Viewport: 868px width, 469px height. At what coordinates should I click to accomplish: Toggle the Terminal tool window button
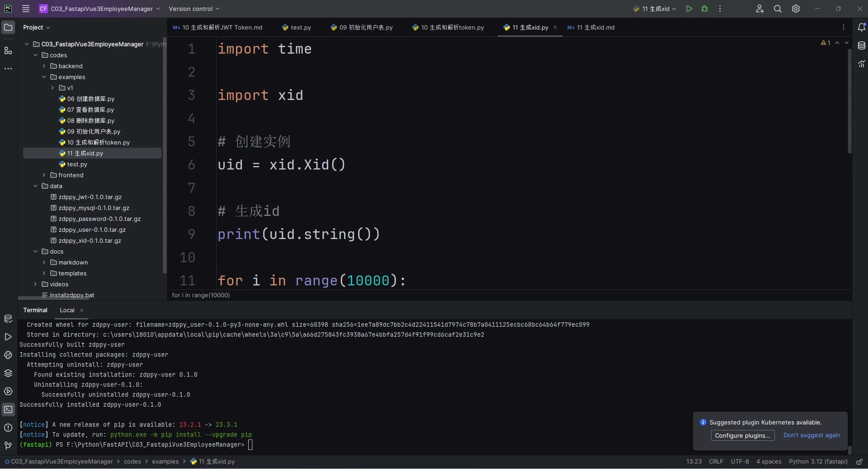[8, 409]
